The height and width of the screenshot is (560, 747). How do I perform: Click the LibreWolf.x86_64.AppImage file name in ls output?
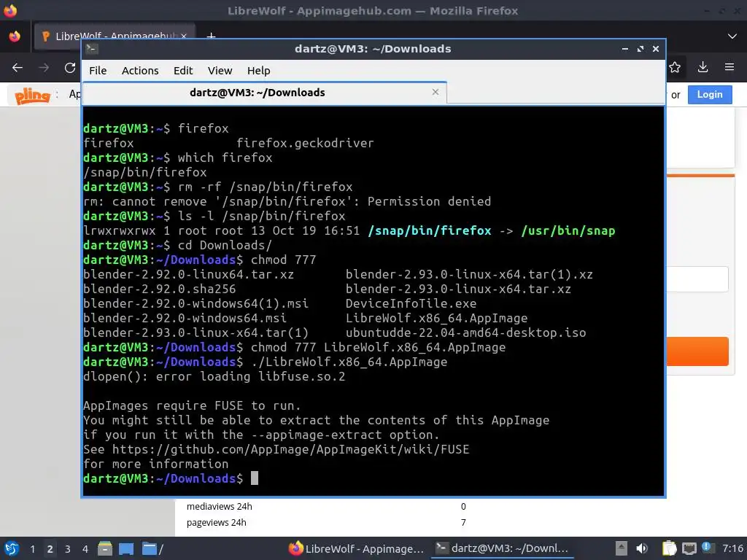coord(436,318)
